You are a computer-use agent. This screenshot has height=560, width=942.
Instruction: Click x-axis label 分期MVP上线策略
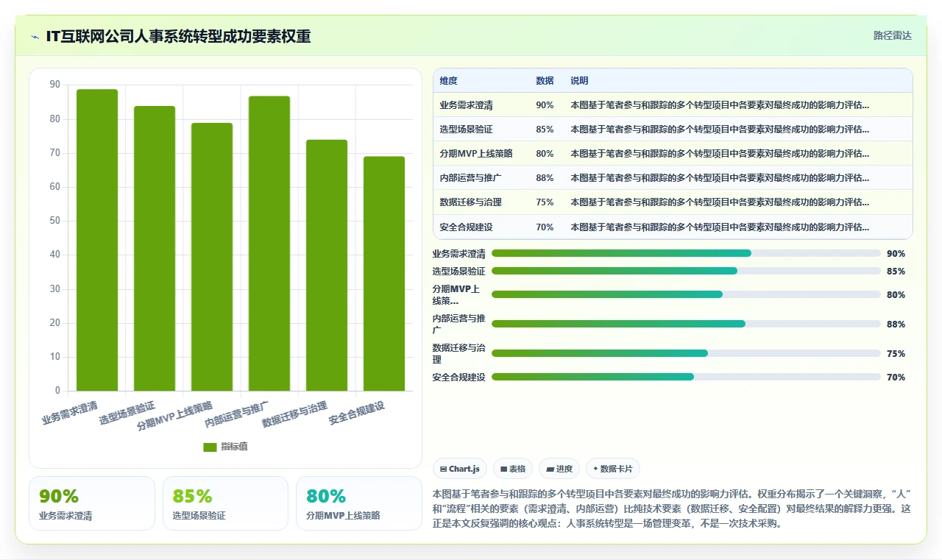point(175,416)
